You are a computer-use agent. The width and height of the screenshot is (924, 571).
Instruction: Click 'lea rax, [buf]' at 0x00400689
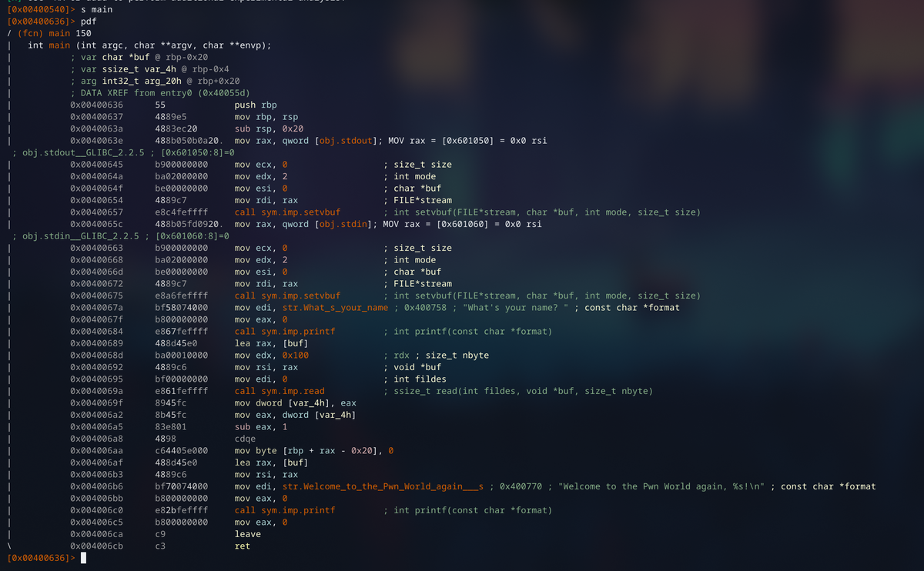point(272,343)
